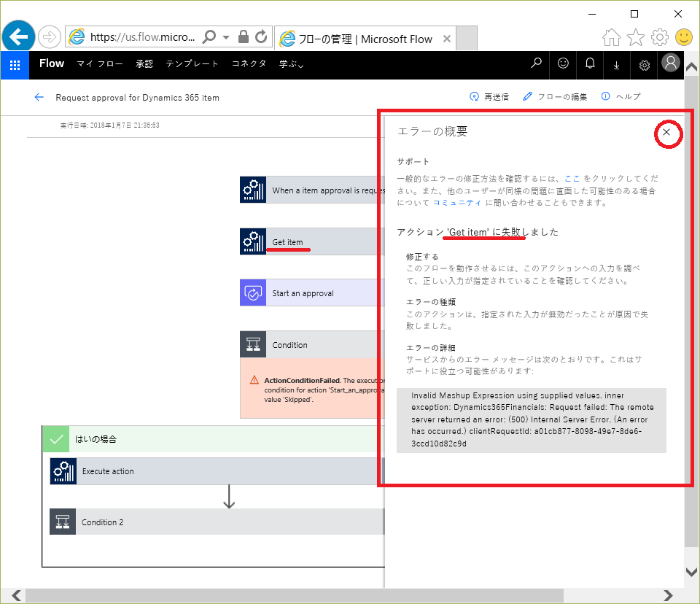
Task: Click the feedback smiley in Flow header
Action: pos(563,64)
